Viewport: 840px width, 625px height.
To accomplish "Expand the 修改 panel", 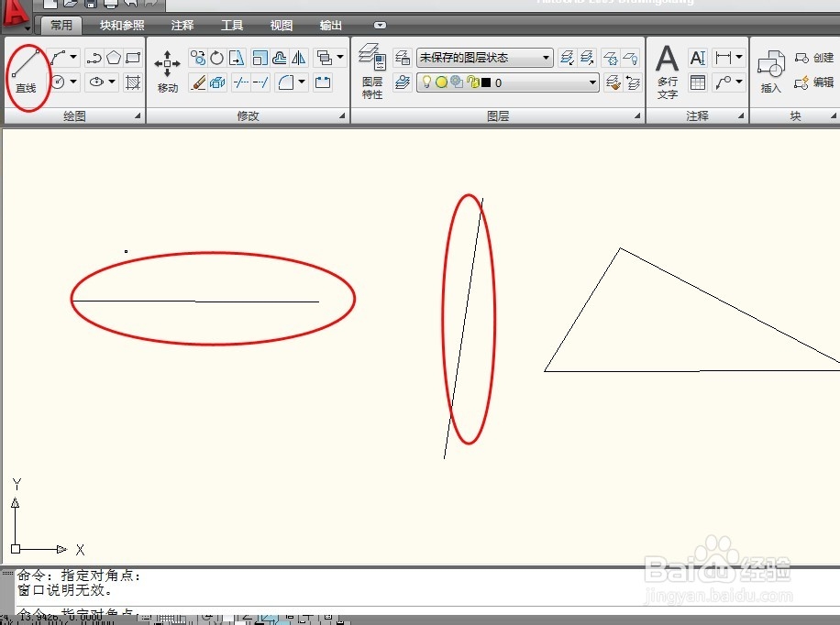I will (342, 115).
